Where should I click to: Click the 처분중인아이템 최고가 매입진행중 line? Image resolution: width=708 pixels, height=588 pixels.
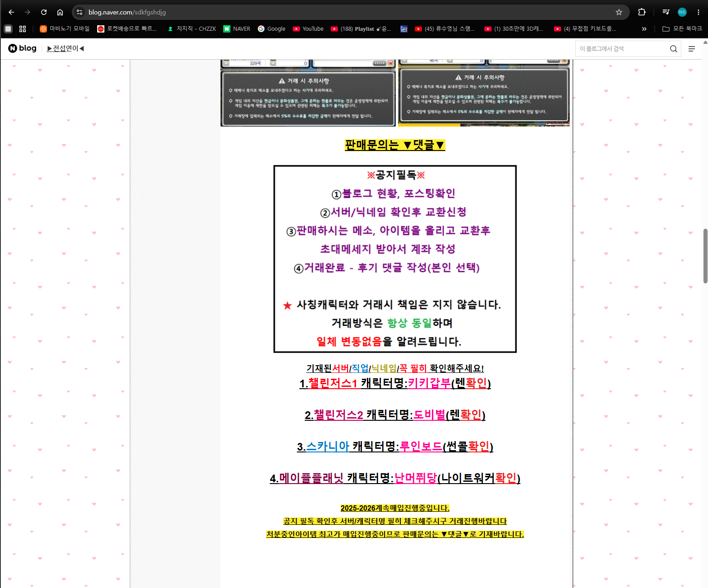click(x=395, y=535)
